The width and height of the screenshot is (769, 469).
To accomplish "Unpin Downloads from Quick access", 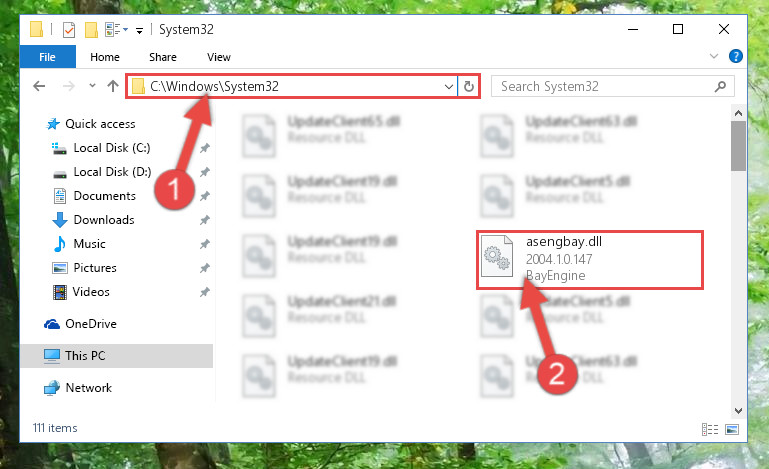I will coord(205,220).
